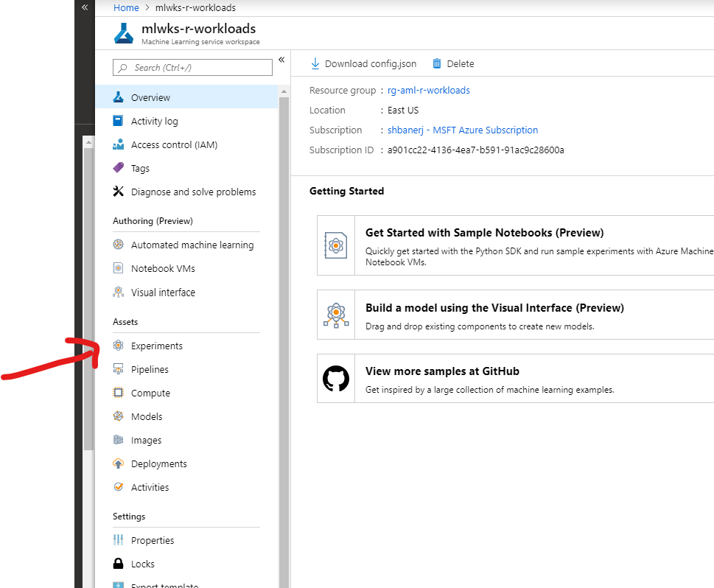This screenshot has height=588, width=714.
Task: Open Deployments in Assets
Action: pos(186,463)
